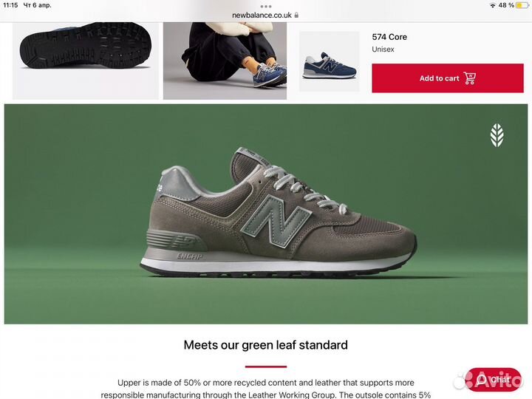Screen dimensions: 532x399
Task: Click the white green leaf standard icon
Action: coord(497,135)
